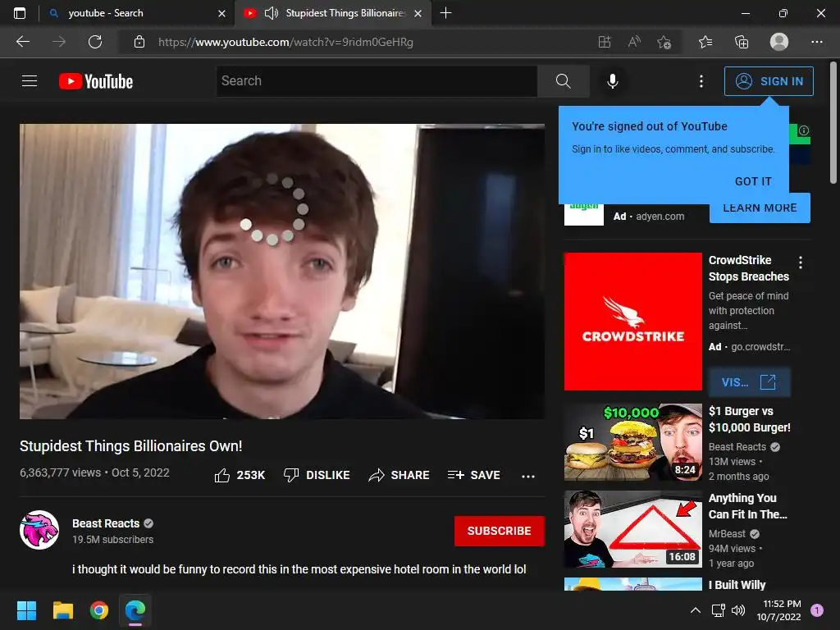
Task: View site information padlock icon
Action: [x=139, y=42]
